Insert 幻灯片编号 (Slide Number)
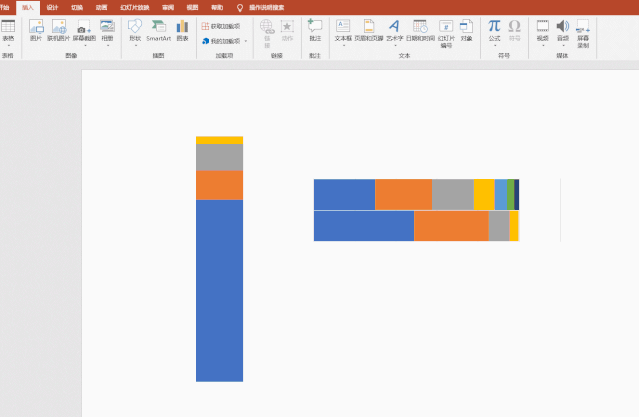 click(x=446, y=31)
